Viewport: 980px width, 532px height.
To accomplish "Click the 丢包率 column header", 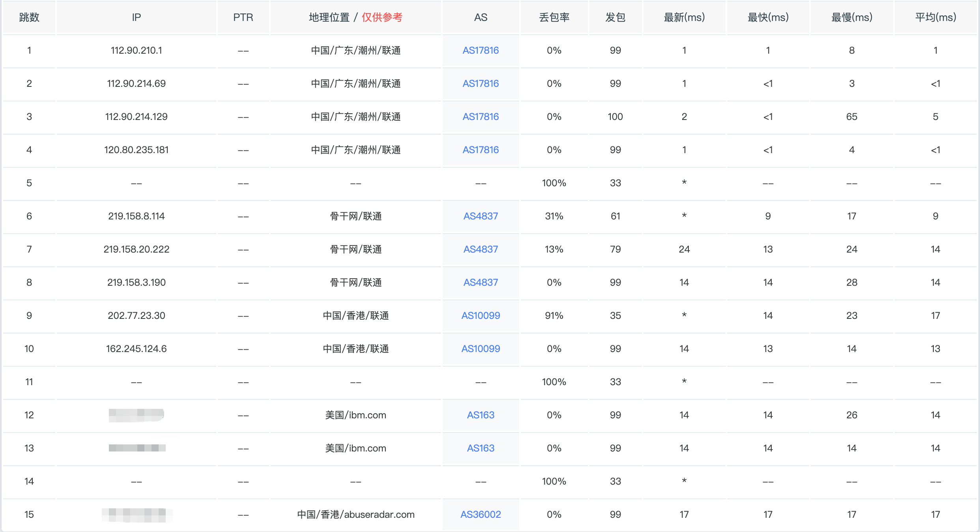I will (554, 17).
